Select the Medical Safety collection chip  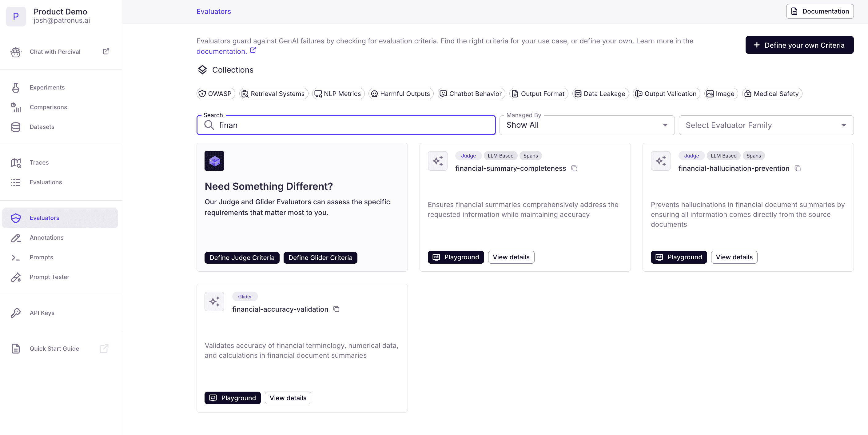pos(772,94)
